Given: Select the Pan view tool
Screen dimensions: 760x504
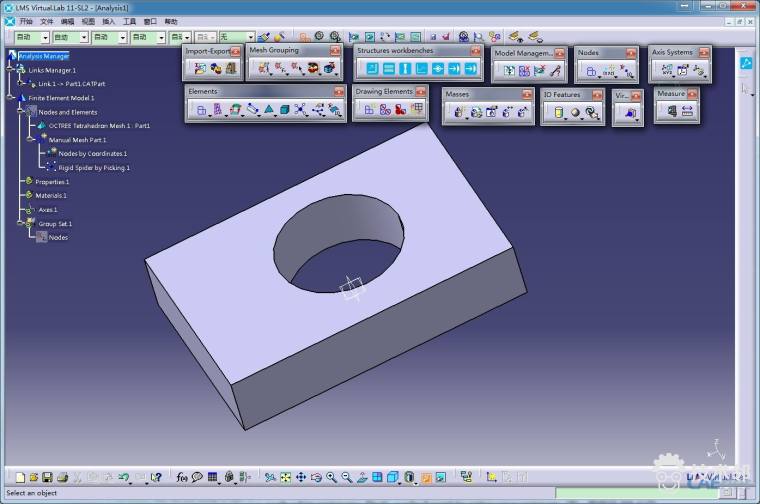Looking at the screenshot, I should (301, 478).
